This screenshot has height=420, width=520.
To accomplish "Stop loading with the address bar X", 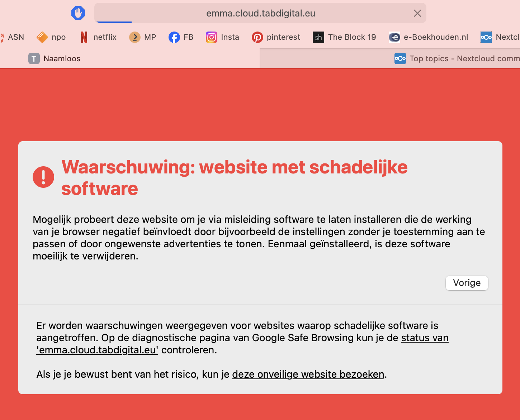I will (417, 13).
